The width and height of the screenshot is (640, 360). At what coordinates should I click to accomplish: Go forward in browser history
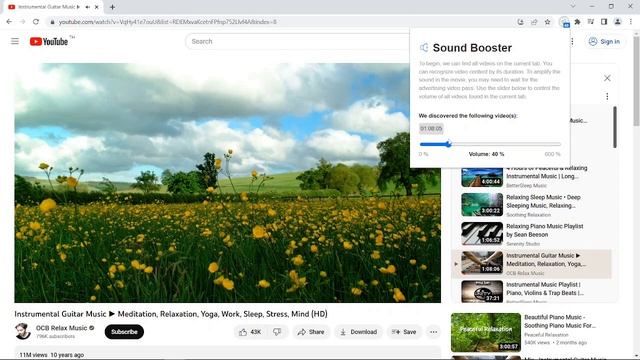coord(22,22)
